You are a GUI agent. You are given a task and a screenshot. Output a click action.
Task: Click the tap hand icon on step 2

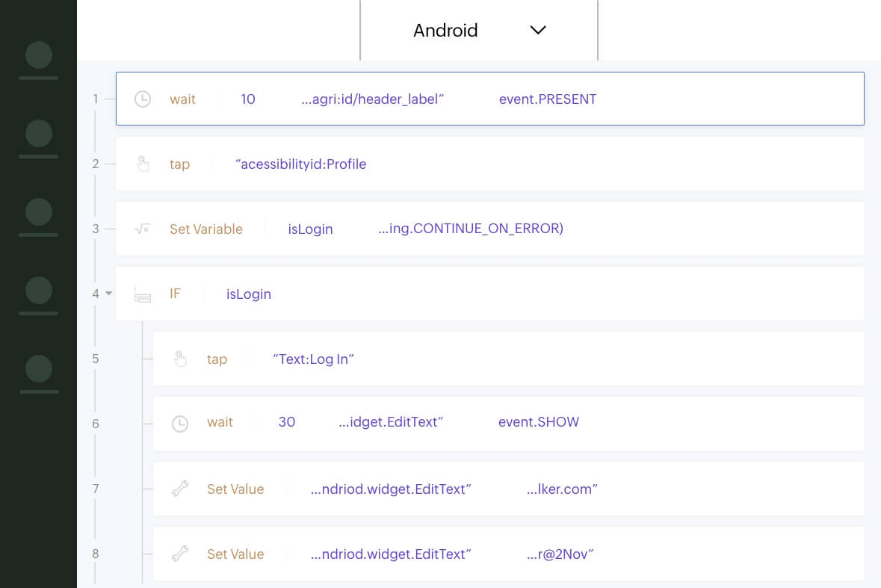[143, 164]
